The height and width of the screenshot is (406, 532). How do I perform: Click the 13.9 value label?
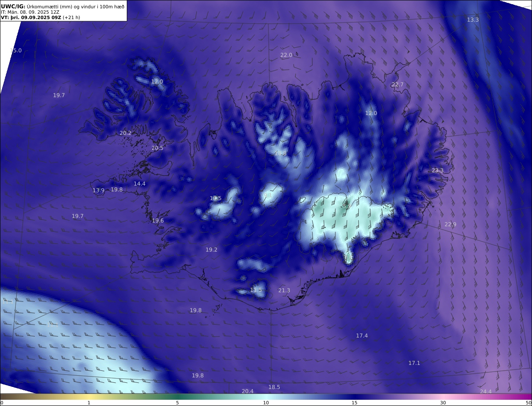pos(99,191)
